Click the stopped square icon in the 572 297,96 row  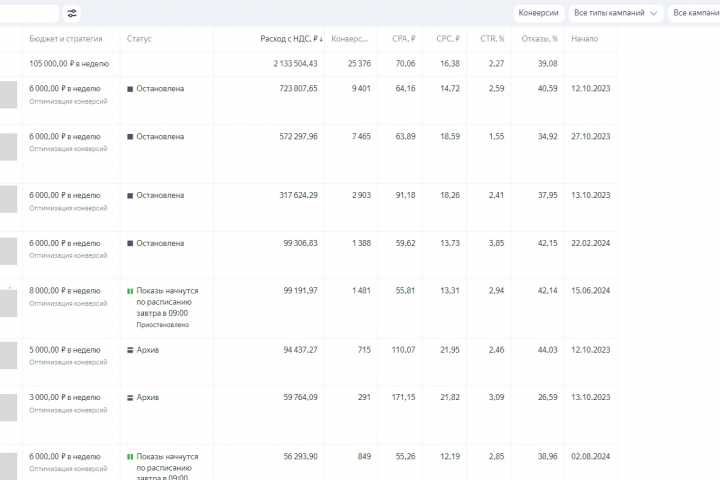coord(130,136)
